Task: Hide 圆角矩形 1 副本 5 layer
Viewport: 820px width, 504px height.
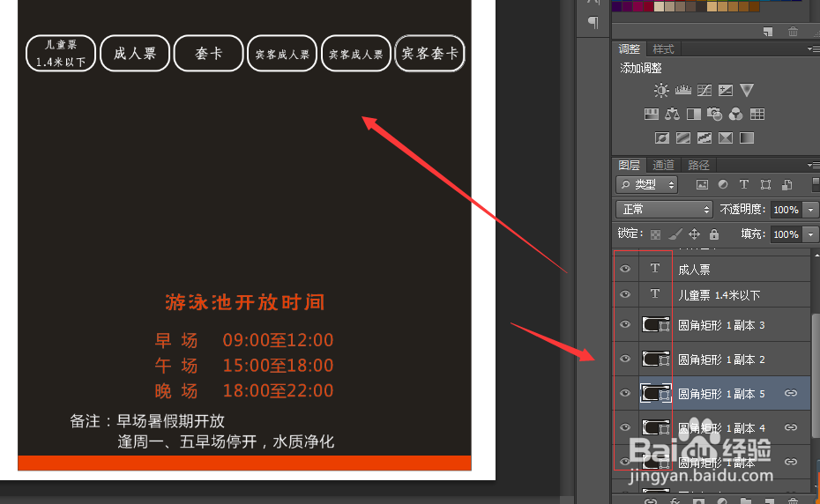Action: pyautogui.click(x=625, y=393)
